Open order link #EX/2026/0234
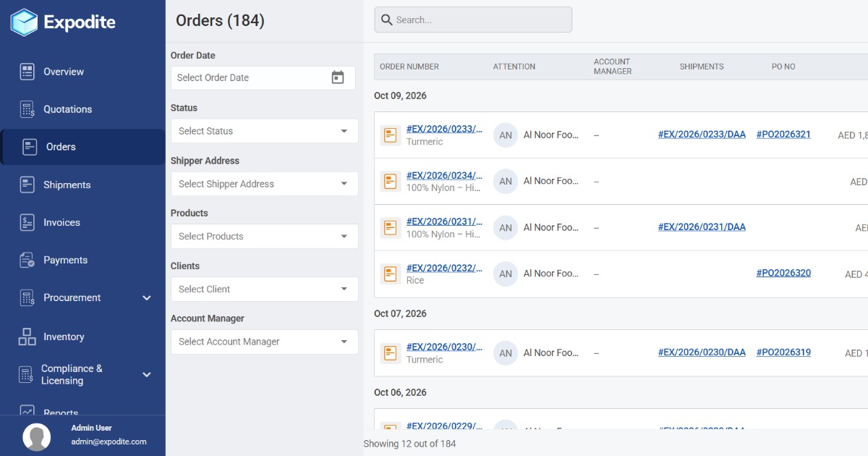Image resolution: width=868 pixels, height=456 pixels. pos(444,176)
